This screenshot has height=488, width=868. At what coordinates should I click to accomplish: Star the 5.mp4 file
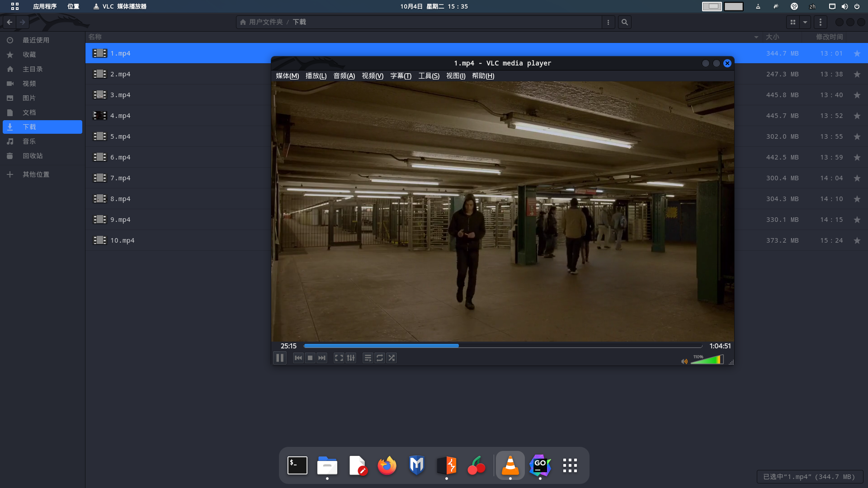tap(857, 136)
